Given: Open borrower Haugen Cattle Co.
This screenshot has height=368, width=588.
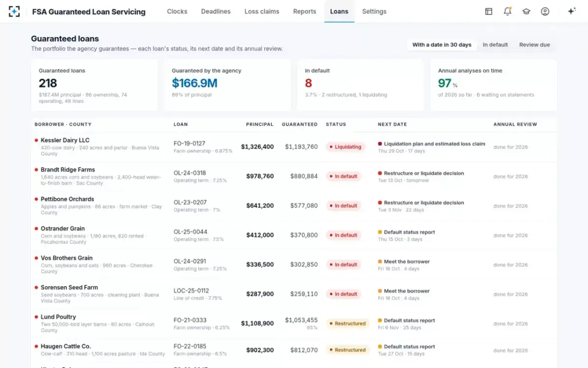Looking at the screenshot, I should tap(66, 346).
